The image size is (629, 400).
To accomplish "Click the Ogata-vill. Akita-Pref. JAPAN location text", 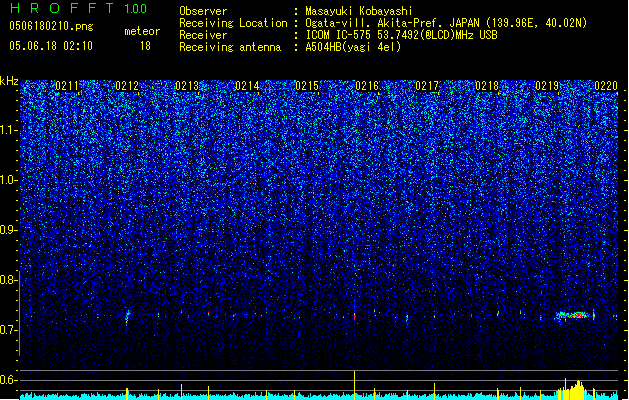I will tap(446, 23).
